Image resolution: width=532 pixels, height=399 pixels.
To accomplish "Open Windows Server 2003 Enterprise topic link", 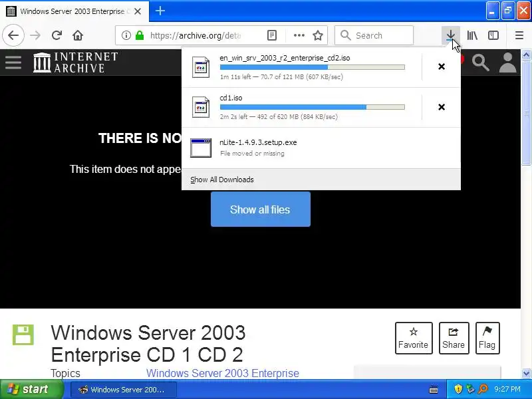I will [x=223, y=373].
